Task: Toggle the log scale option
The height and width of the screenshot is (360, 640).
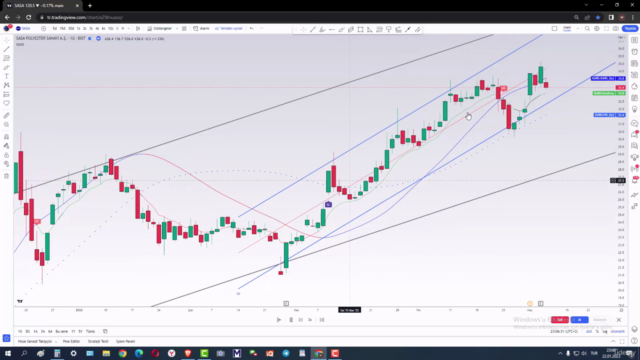Action: [605, 331]
